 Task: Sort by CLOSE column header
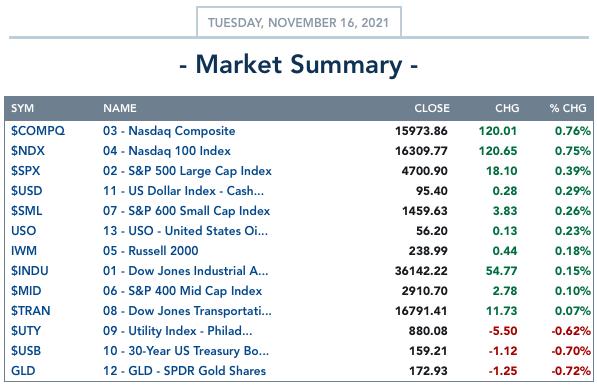click(x=432, y=108)
